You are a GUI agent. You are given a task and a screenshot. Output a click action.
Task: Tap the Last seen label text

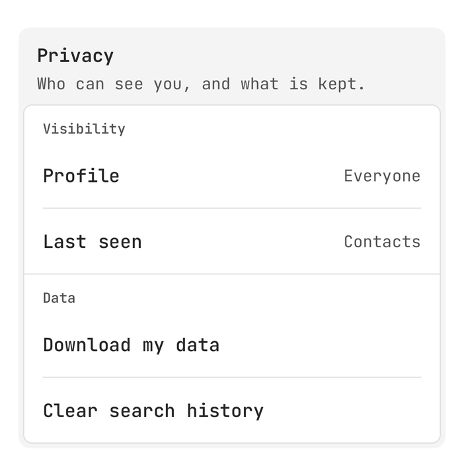pyautogui.click(x=93, y=242)
